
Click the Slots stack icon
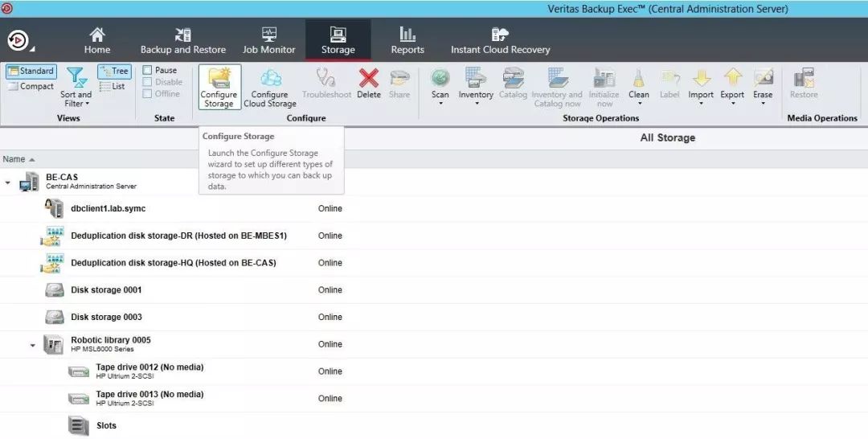(x=79, y=425)
